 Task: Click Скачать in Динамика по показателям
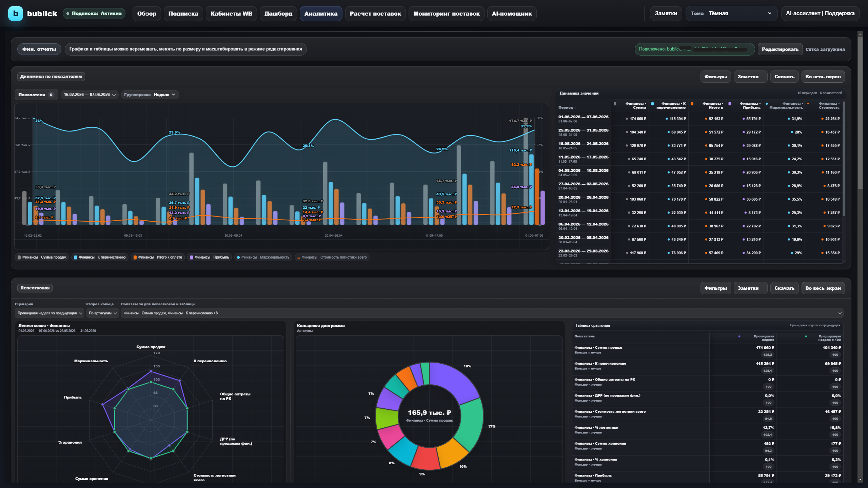(784, 77)
